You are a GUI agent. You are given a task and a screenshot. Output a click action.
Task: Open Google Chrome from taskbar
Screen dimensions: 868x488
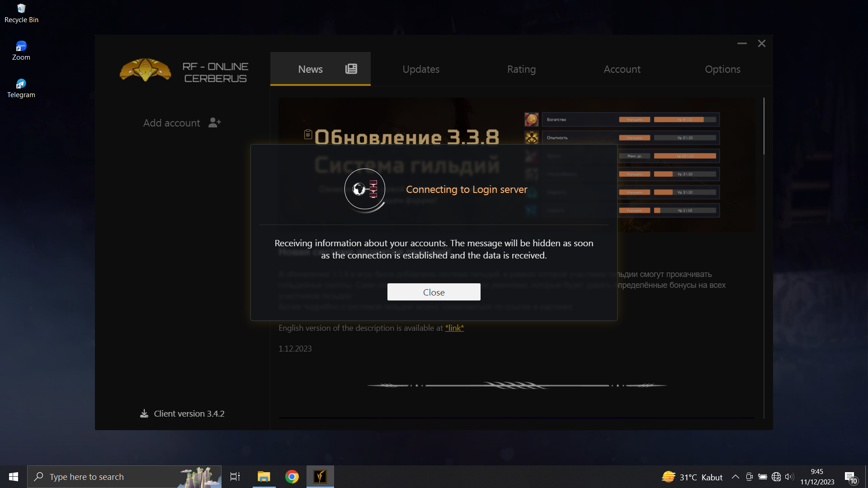pyautogui.click(x=292, y=477)
